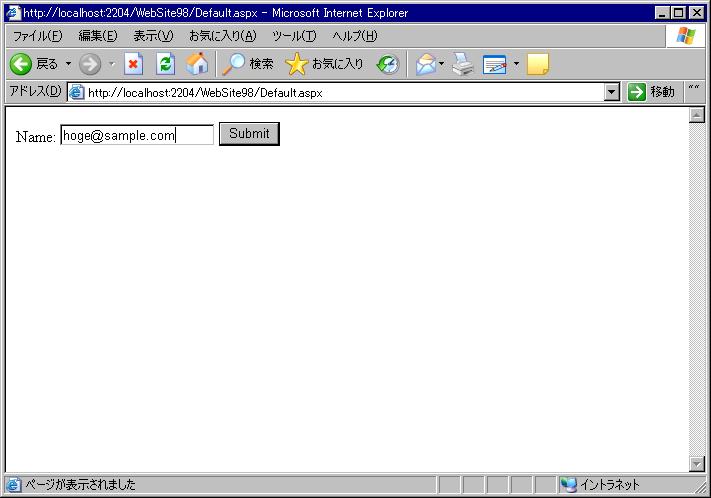The image size is (711, 498).
Task: Click the IE icon in the title bar
Action: tap(13, 12)
